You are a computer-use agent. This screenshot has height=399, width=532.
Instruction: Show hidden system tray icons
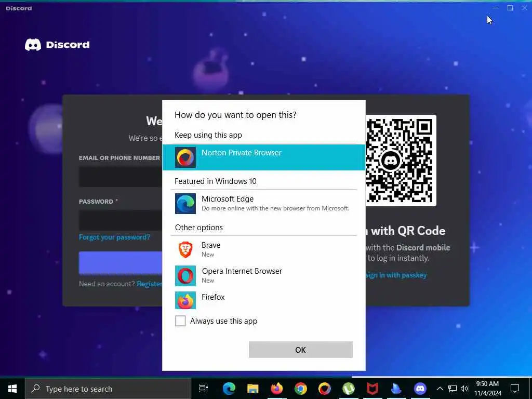coord(440,389)
